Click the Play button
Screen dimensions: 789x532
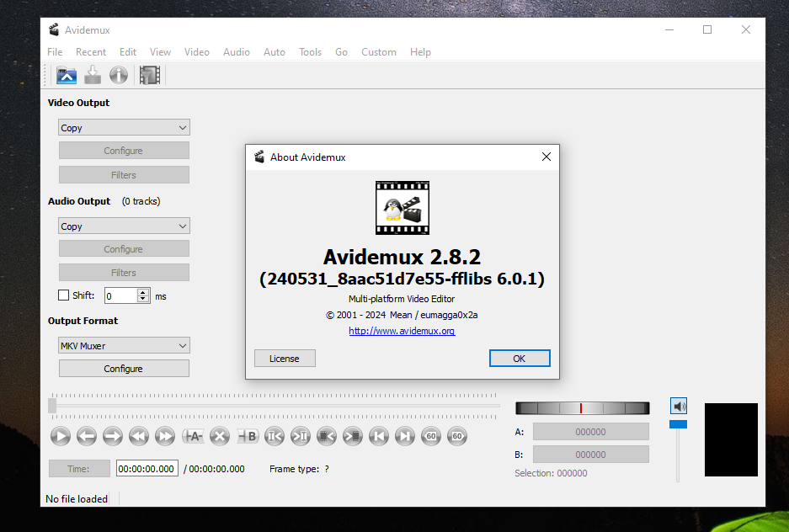pos(61,436)
